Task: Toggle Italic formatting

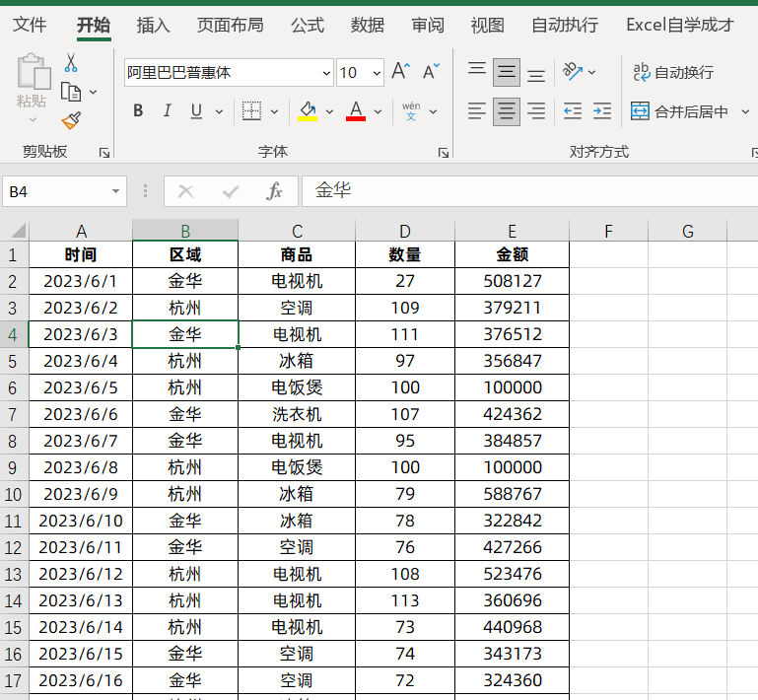Action: click(x=168, y=111)
